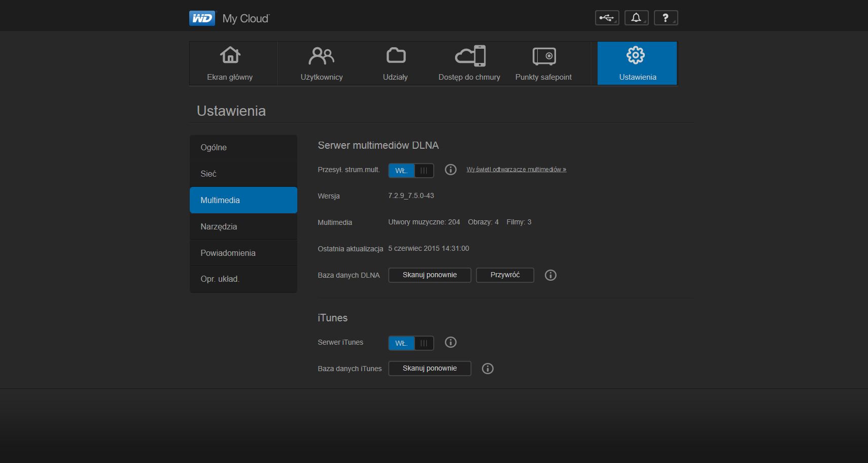Viewport: 868px width, 463px height.
Task: Toggle the Serwer iTunes switch
Action: 411,343
